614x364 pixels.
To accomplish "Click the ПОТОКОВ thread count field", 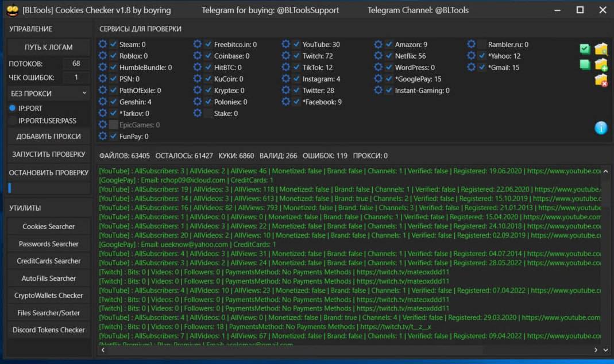I will [76, 64].
